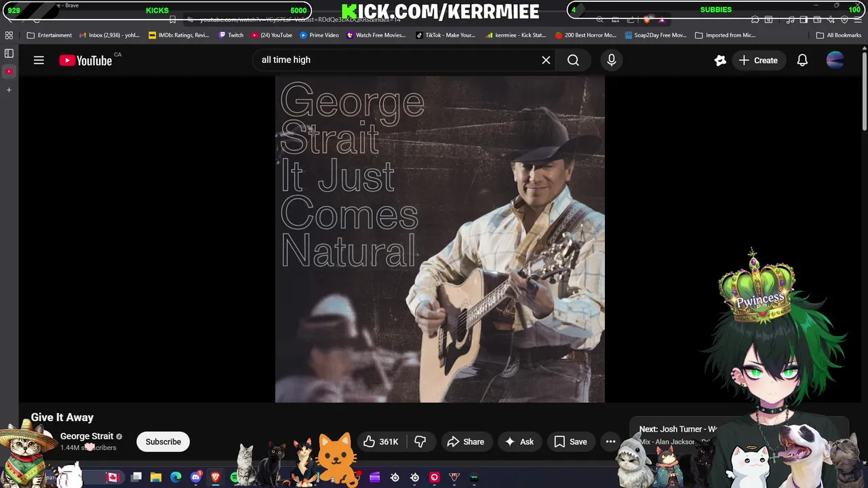This screenshot has width=868, height=488.
Task: Open the Entertainment bookmarks folder
Action: point(50,35)
